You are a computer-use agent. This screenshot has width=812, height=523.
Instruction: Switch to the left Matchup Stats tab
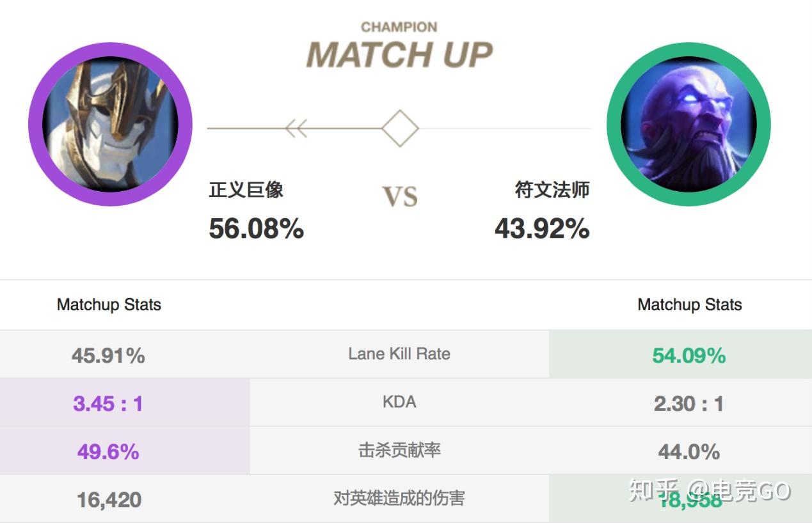[x=108, y=305]
